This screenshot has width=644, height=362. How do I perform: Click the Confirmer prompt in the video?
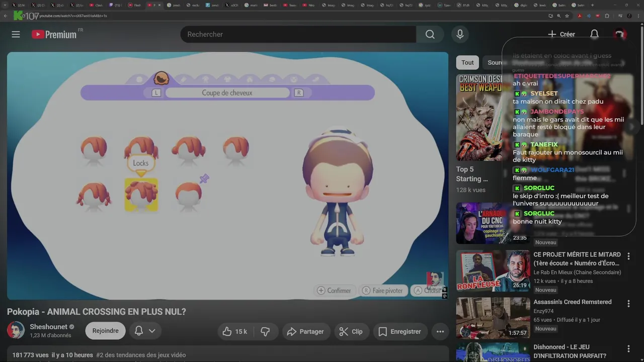(334, 291)
